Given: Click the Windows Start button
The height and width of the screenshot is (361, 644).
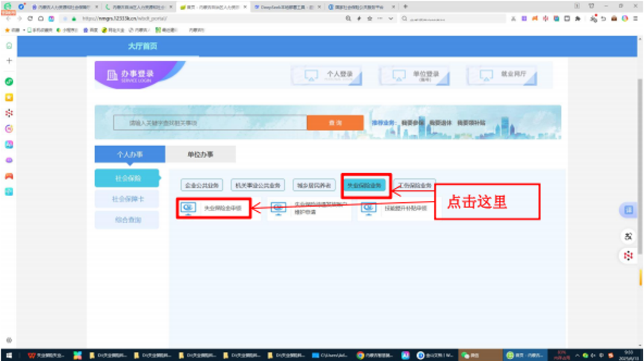Looking at the screenshot, I should pyautogui.click(x=8, y=355).
